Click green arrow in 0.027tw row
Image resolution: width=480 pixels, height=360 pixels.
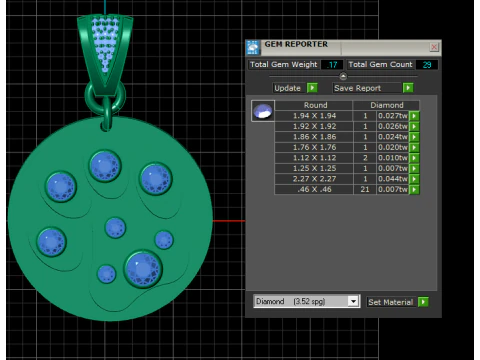[414, 116]
